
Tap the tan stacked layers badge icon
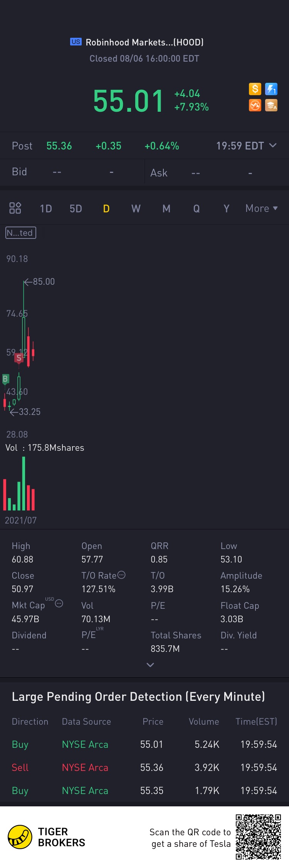click(271, 105)
